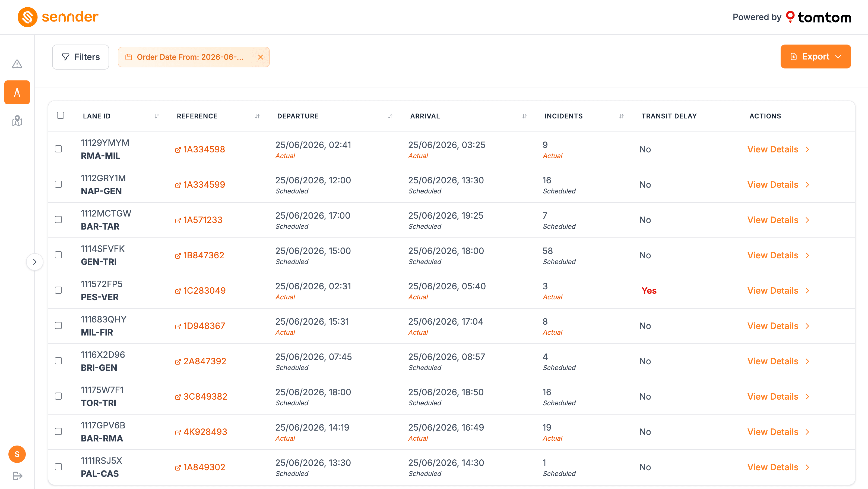Check the NAP-GEN lane row checkbox

59,184
